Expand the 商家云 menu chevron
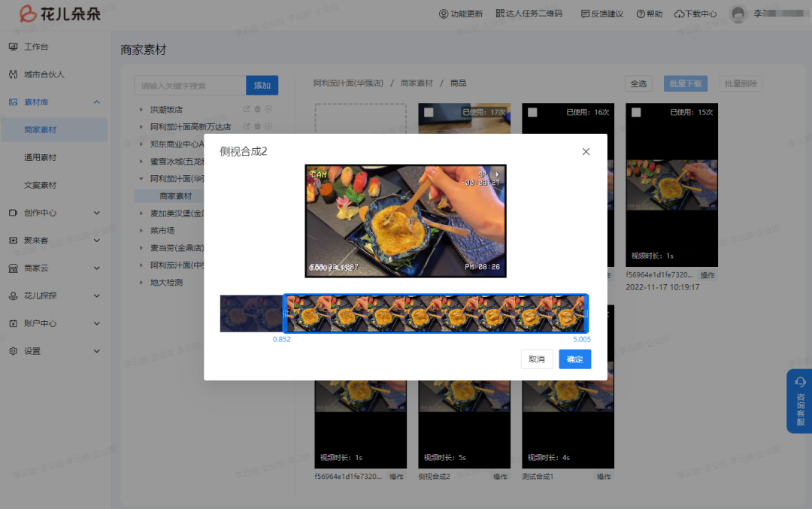Screen dimensions: 812x509 coord(97,268)
